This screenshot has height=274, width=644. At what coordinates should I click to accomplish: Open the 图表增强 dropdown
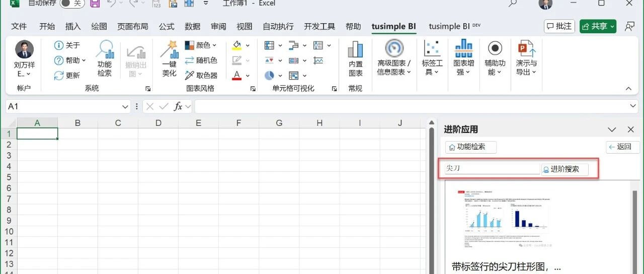click(463, 58)
